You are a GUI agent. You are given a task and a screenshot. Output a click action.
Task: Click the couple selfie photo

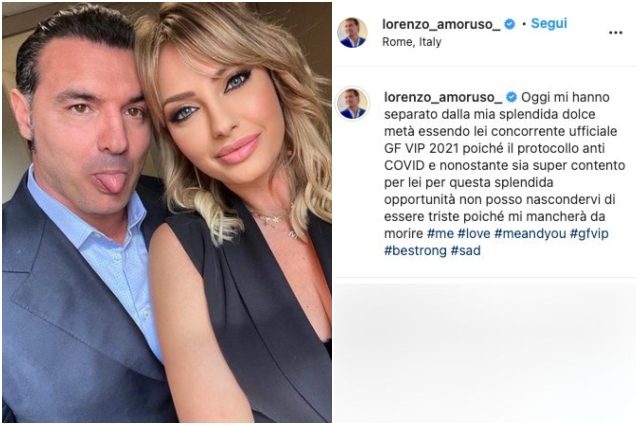[x=167, y=212]
